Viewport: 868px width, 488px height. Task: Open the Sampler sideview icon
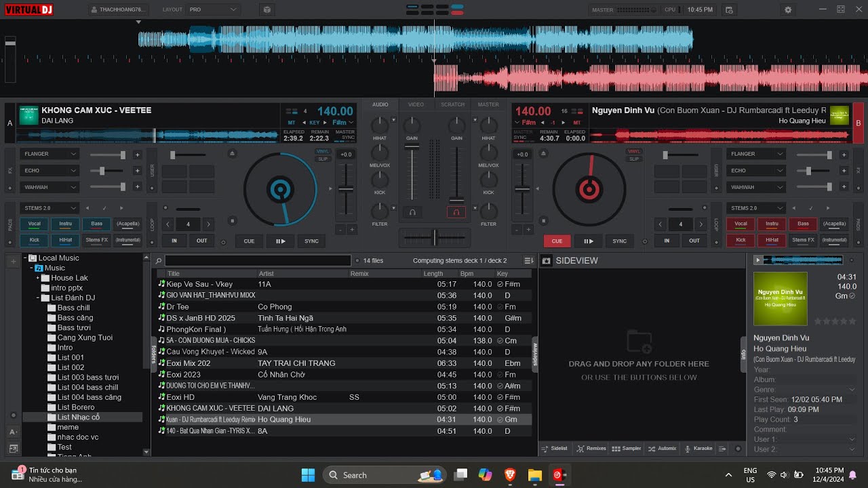[x=626, y=449]
